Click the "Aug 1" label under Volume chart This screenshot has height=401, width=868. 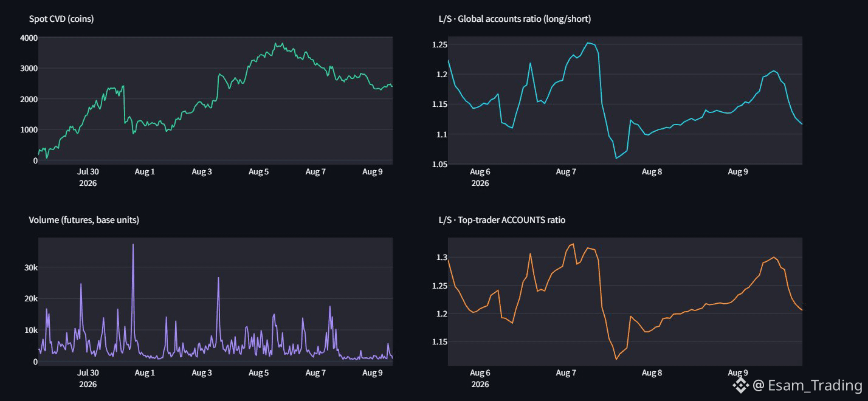click(x=145, y=373)
